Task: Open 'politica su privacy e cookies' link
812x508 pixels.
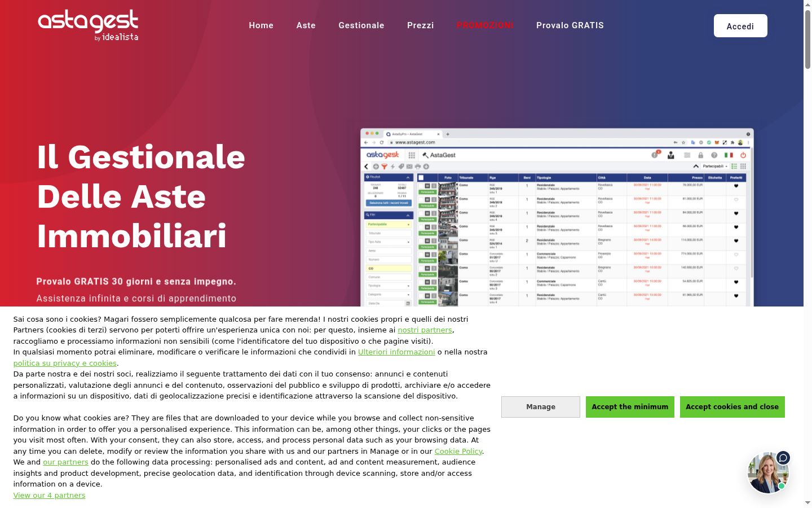Action: [65, 364]
